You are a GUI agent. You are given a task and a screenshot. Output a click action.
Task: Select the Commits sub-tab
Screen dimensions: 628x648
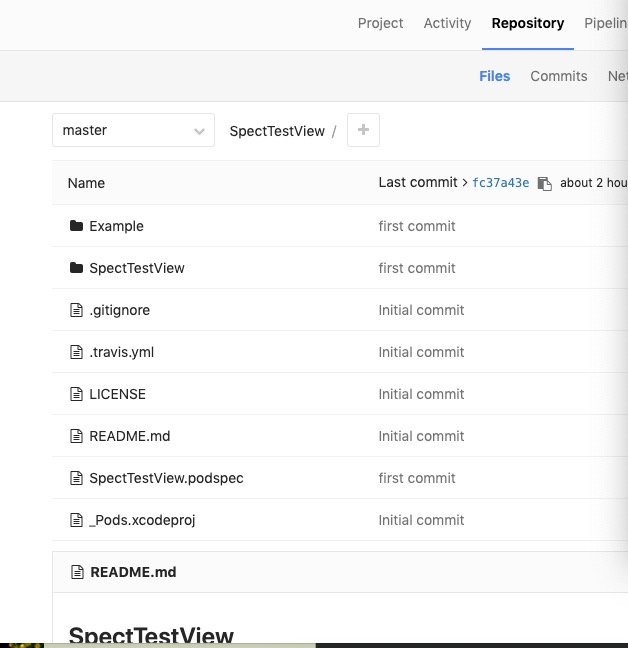(558, 76)
